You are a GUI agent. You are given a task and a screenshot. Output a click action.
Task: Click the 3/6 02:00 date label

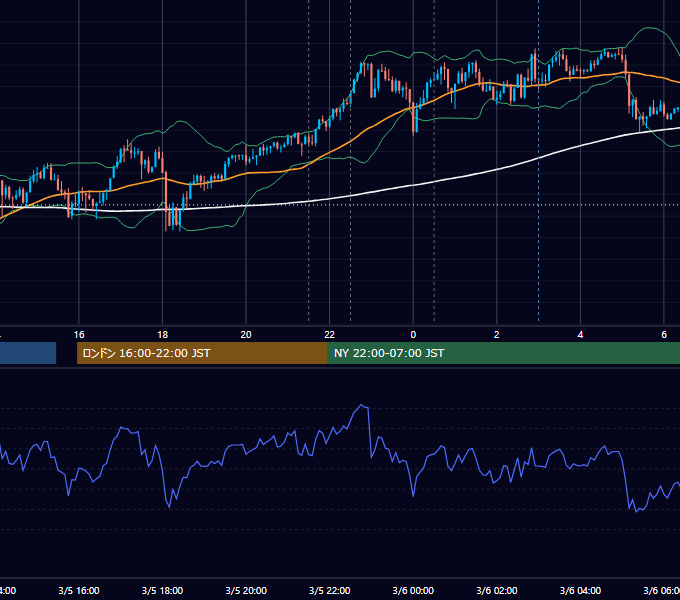497,590
